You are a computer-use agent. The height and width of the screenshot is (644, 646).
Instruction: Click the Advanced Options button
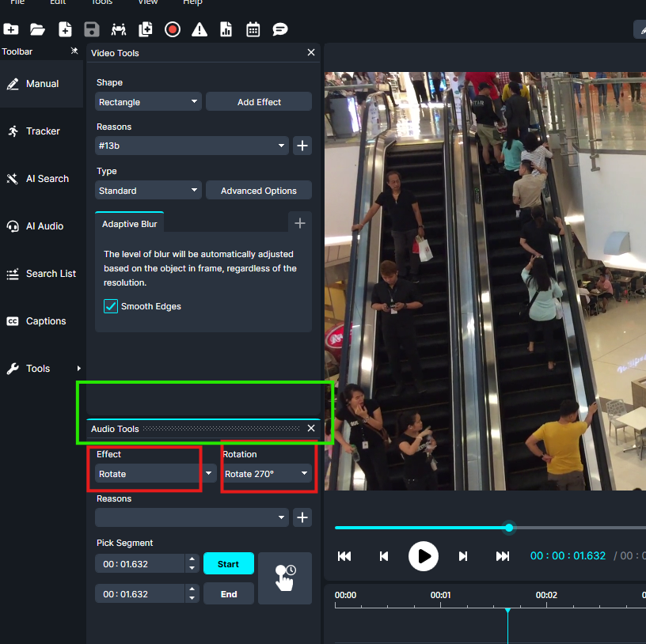click(x=259, y=191)
